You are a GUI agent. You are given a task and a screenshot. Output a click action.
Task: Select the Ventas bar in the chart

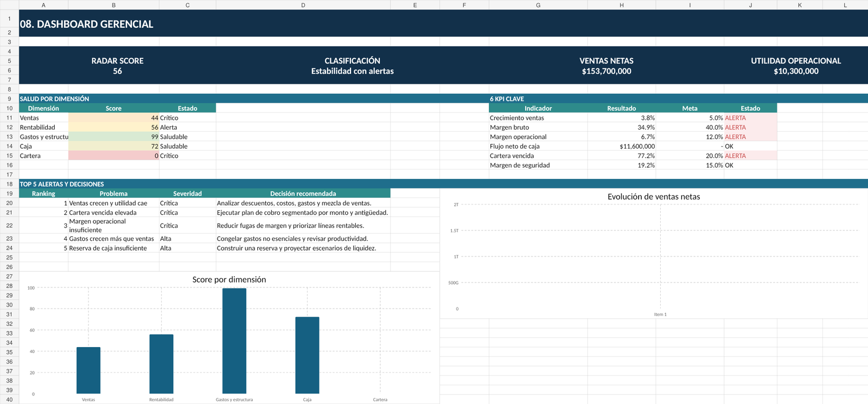point(88,370)
